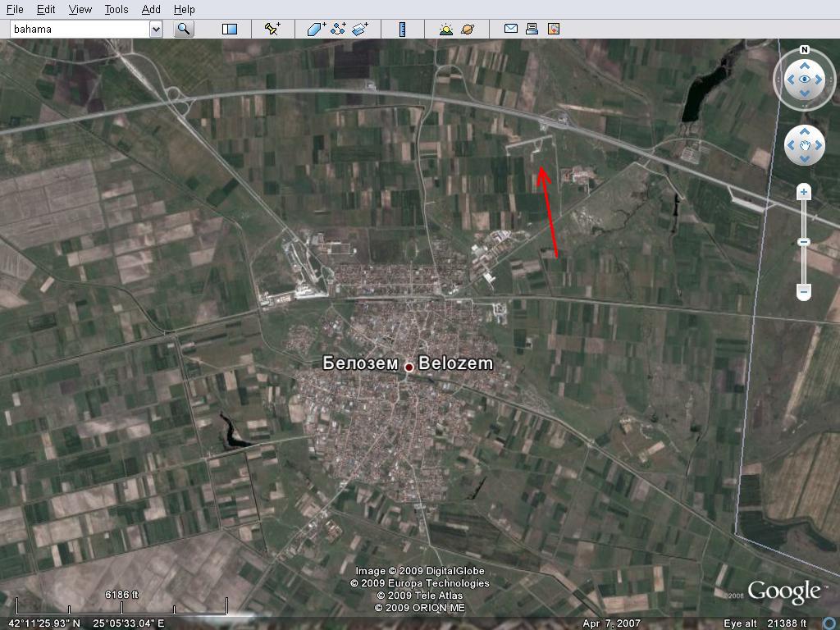This screenshot has width=840, height=630.
Task: Toggle sunlight across the landscape icon
Action: pos(445,29)
